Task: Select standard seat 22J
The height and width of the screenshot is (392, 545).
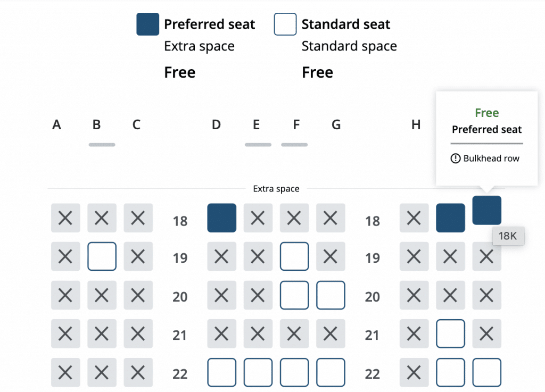Action: [450, 372]
